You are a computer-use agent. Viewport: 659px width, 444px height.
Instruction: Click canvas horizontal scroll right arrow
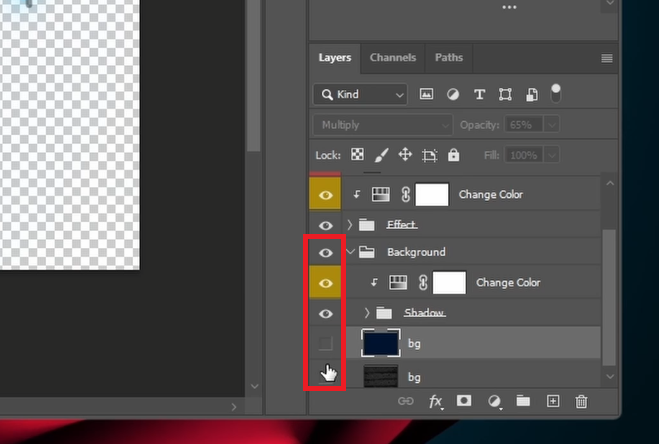pyautogui.click(x=234, y=407)
